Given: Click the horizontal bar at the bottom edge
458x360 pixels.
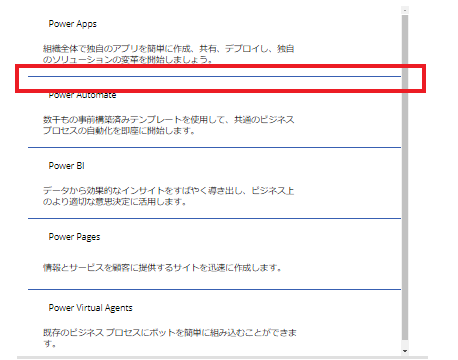Looking at the screenshot, I should pyautogui.click(x=222, y=357).
